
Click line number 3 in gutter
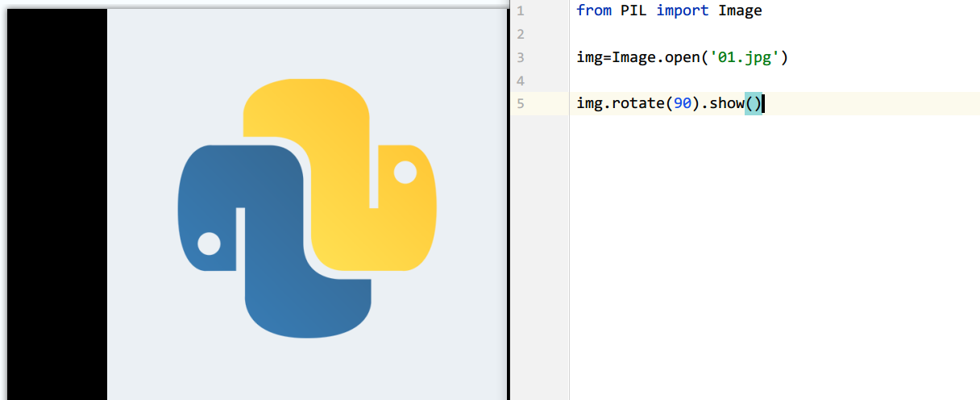(520, 57)
